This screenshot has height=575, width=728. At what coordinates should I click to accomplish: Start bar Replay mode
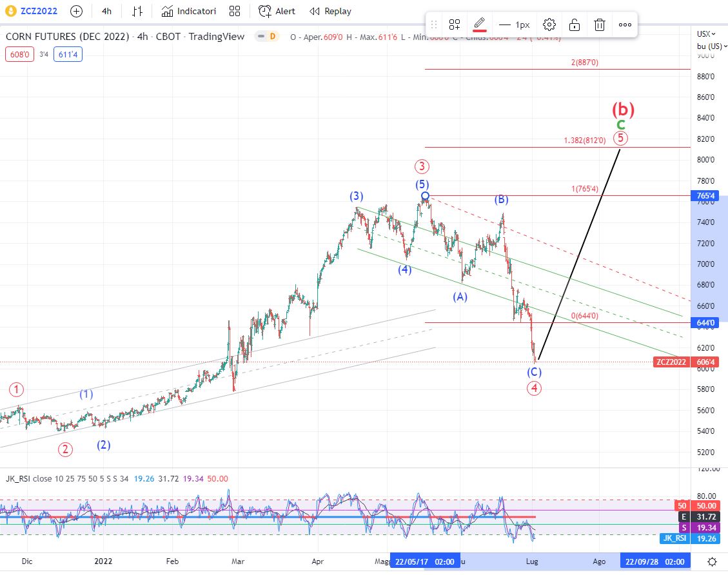coord(330,11)
